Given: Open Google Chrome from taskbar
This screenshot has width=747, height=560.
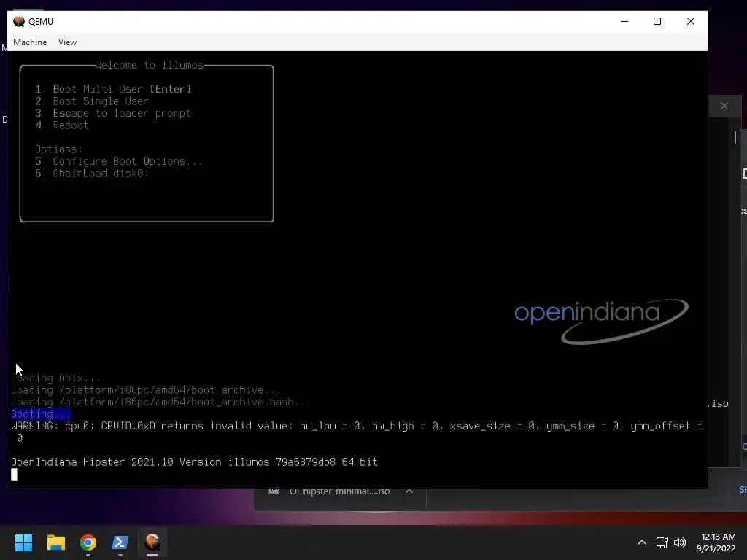Looking at the screenshot, I should (88, 542).
